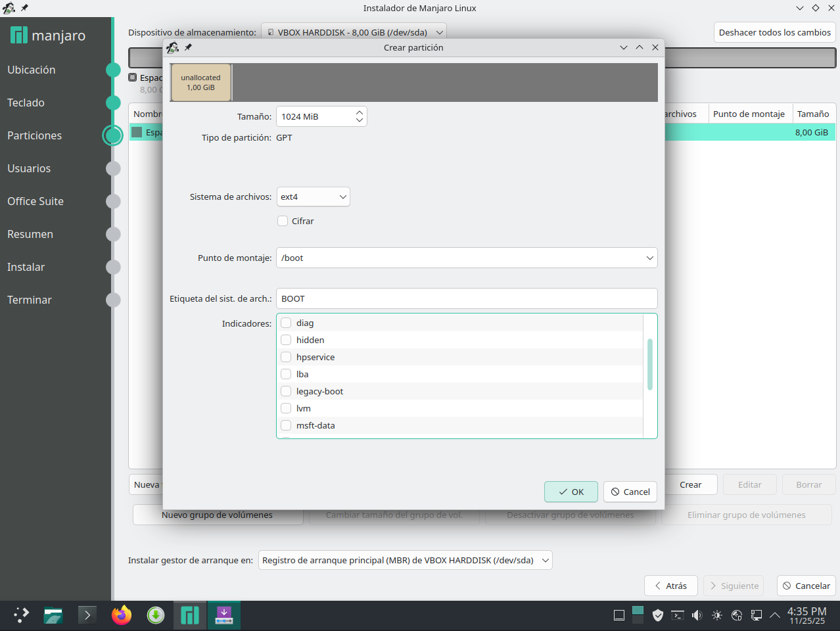The image size is (840, 631).
Task: Select Usuarios step in the sidebar
Action: (29, 168)
